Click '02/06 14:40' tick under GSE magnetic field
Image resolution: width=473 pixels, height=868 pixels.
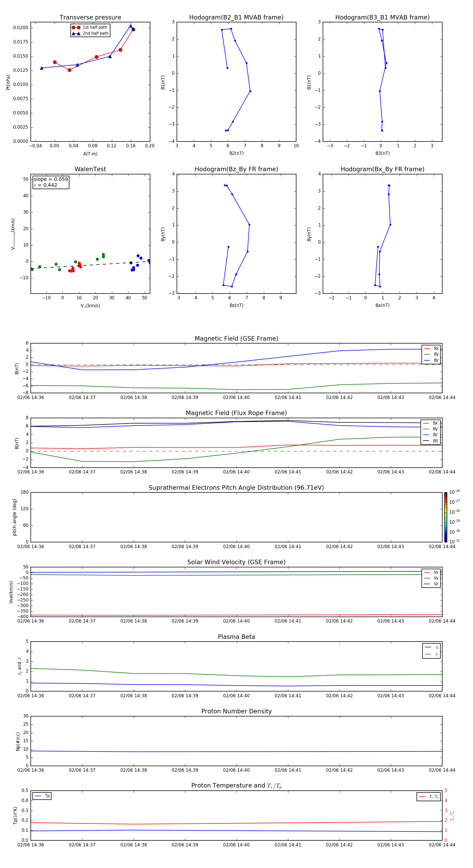pyautogui.click(x=236, y=398)
